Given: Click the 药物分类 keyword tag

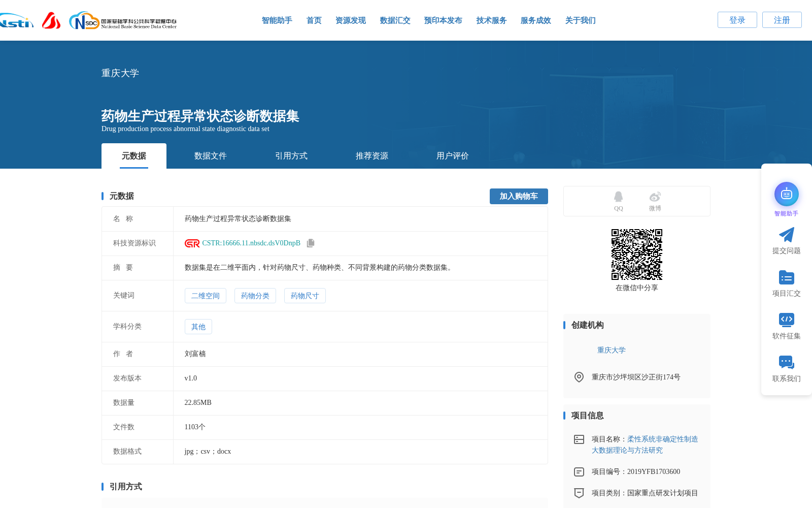Looking at the screenshot, I should (255, 296).
